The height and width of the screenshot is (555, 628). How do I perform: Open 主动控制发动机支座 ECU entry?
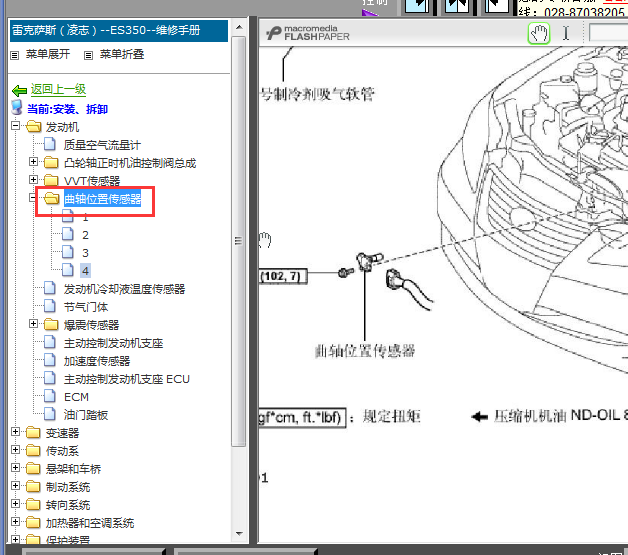[x=127, y=379]
